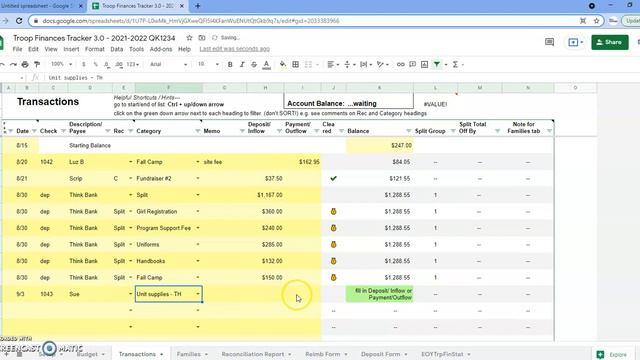
Task: Open text rotation options
Action: point(382,64)
